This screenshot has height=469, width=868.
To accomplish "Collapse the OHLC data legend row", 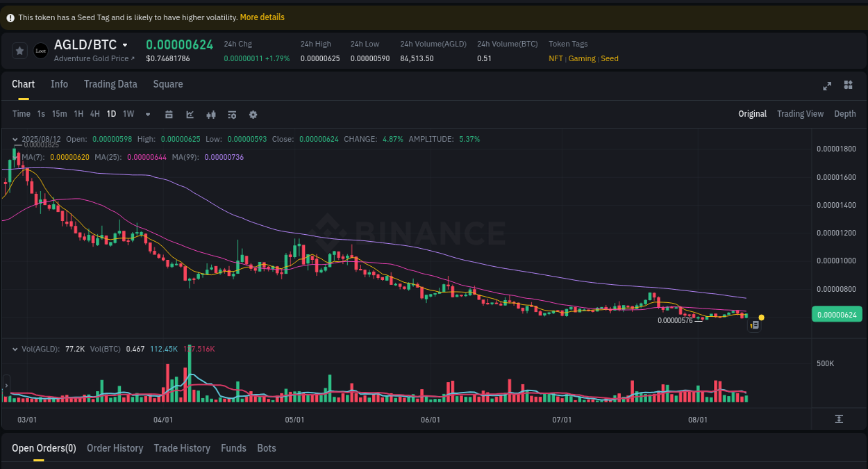I will click(x=15, y=138).
